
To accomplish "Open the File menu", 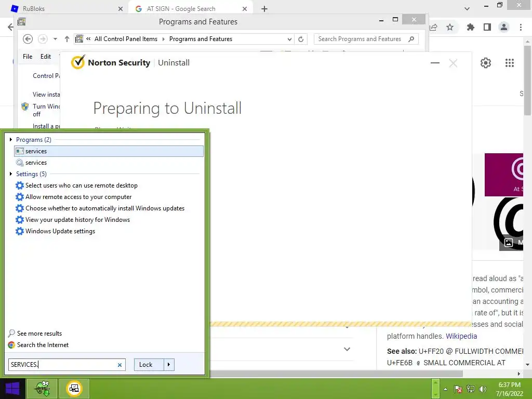I will 28,57.
